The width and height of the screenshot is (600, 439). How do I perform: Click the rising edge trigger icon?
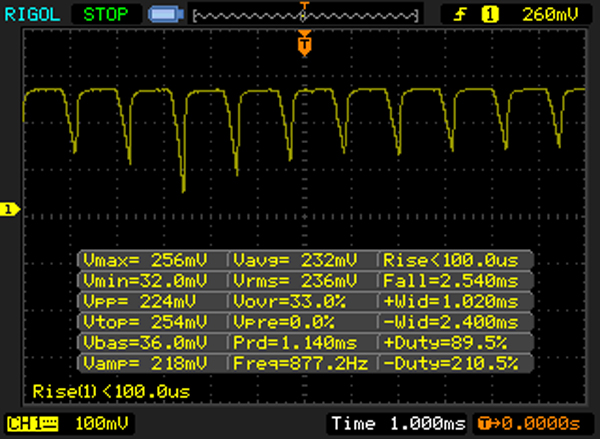[460, 15]
